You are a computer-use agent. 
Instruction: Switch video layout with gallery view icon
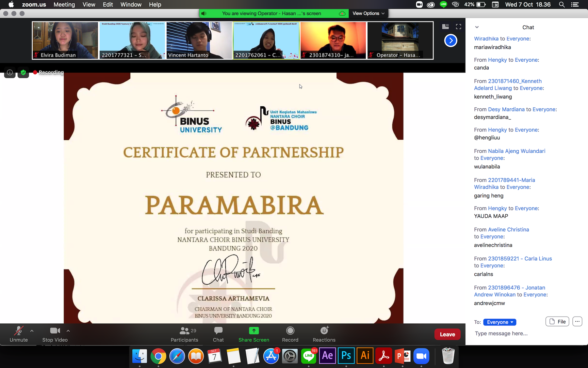[x=445, y=27]
